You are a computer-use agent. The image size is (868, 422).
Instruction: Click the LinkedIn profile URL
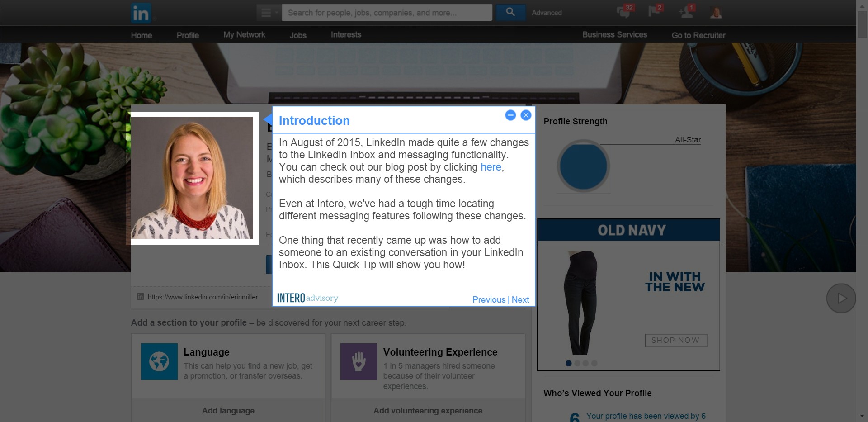pyautogui.click(x=203, y=297)
